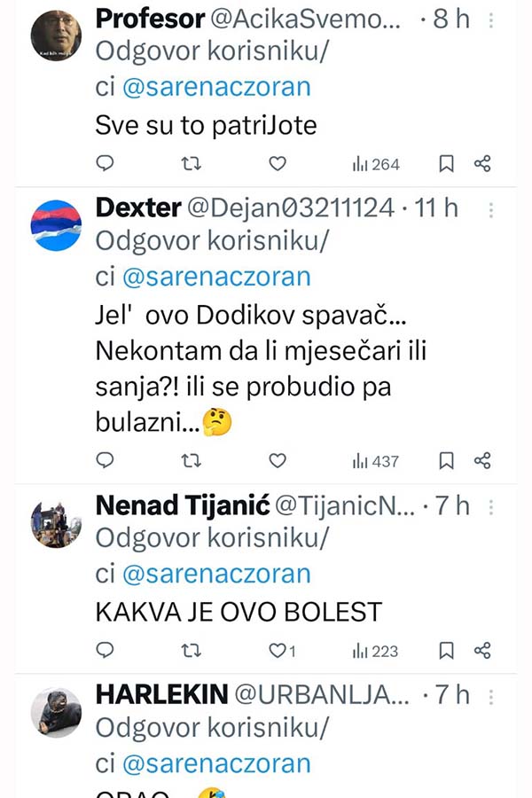Screen dimensions: 532x798
Task: Bookmark Dexter's tweet
Action: click(x=447, y=461)
